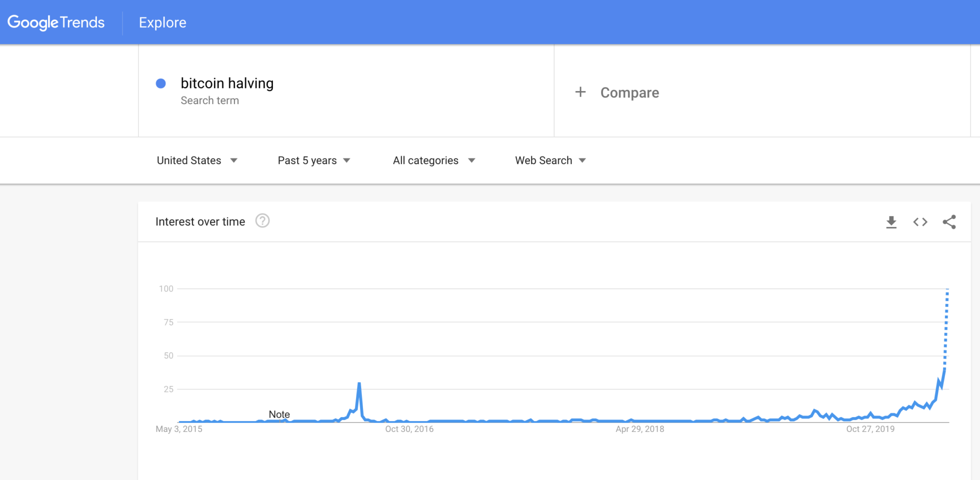
Task: Click the blue dot beside bitcoin halving
Action: 161,83
